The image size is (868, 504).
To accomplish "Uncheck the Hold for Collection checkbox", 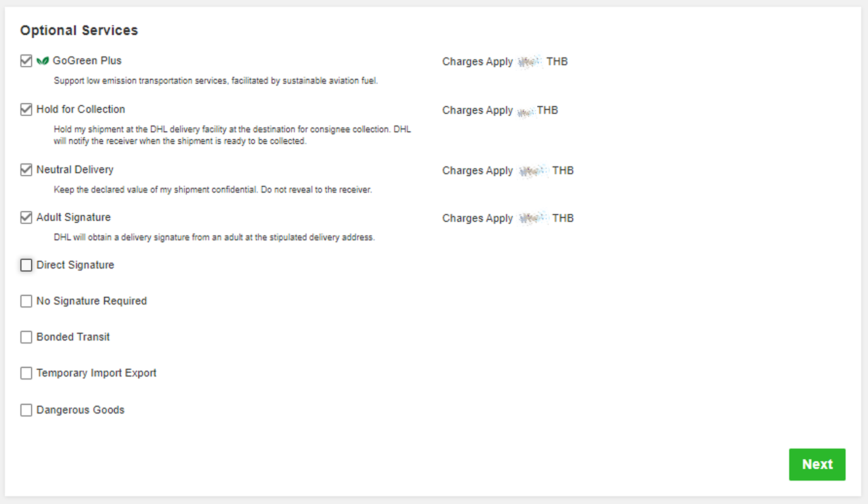I will point(26,110).
